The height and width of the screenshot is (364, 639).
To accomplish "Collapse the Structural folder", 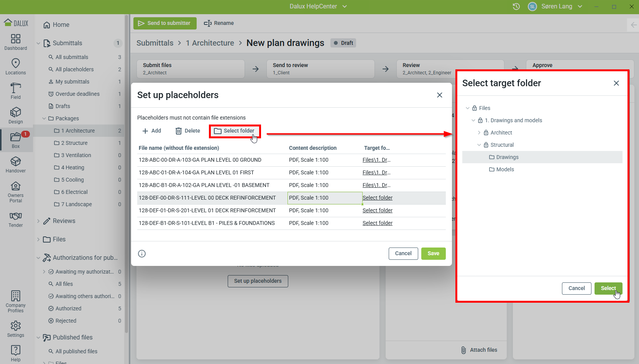I will (479, 145).
